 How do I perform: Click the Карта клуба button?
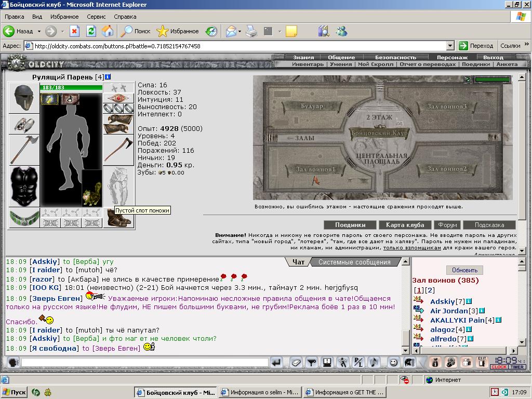pyautogui.click(x=405, y=225)
